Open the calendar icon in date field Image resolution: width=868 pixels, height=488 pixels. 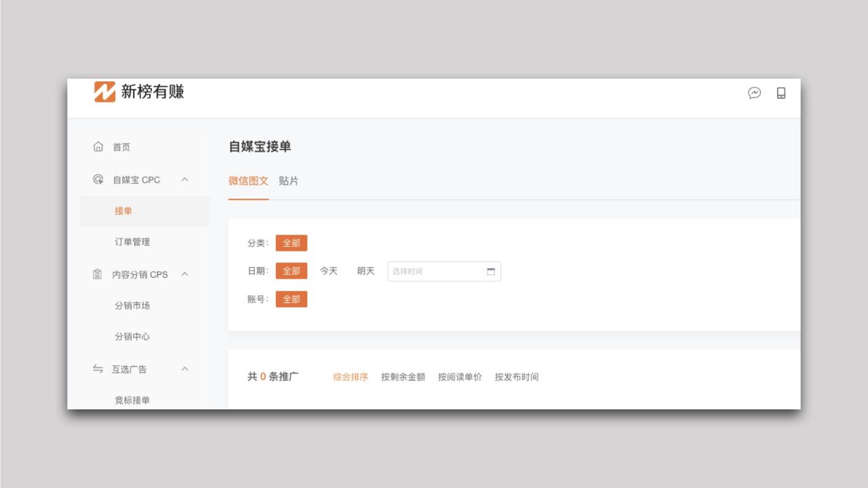point(491,272)
